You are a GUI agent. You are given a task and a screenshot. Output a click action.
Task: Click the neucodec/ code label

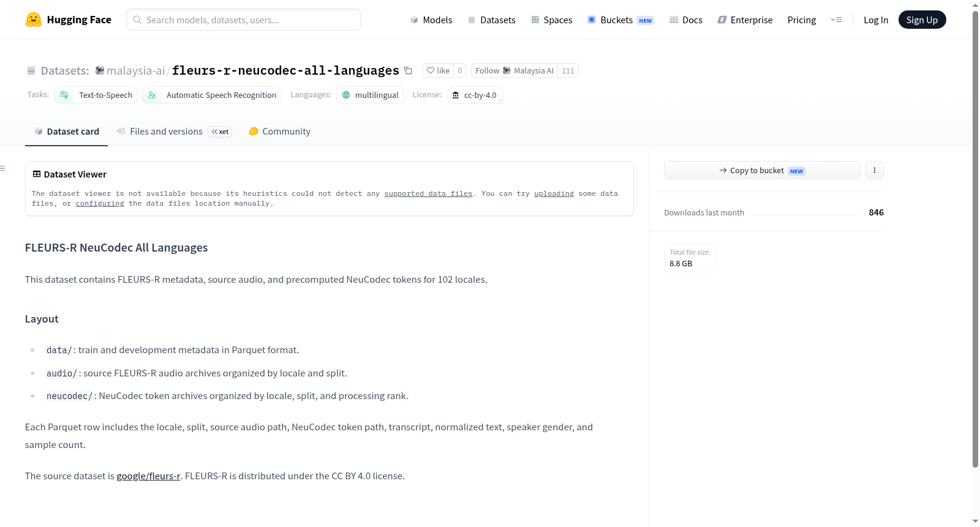pos(70,396)
